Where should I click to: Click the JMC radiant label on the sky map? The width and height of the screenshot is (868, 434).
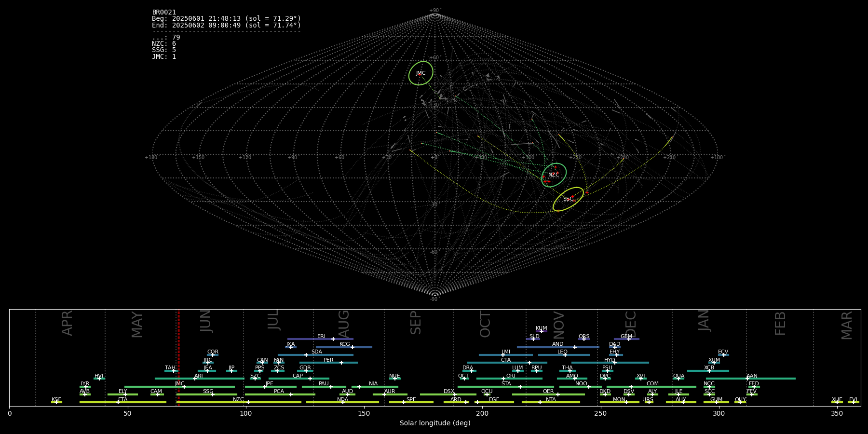tap(420, 73)
